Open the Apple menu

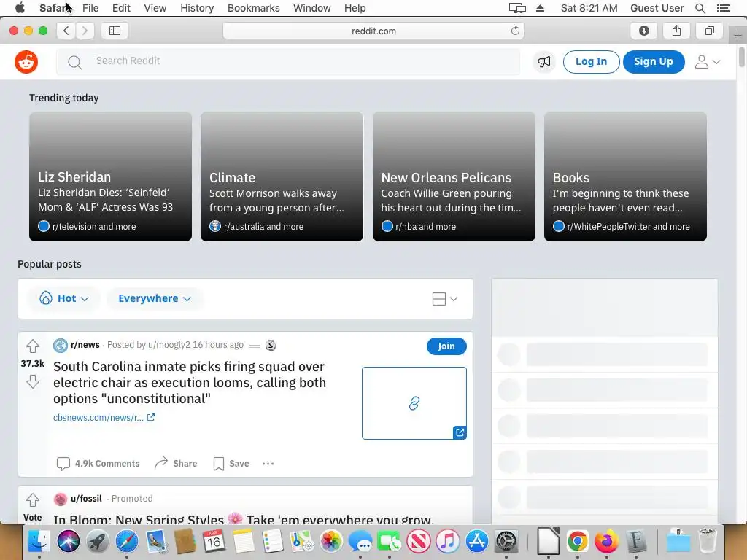[20, 8]
